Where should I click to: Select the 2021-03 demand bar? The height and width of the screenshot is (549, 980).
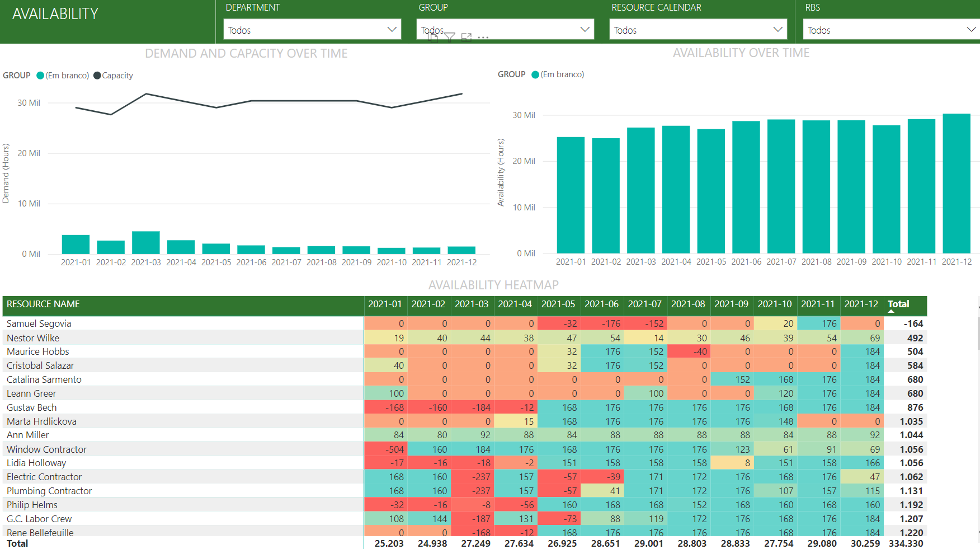click(x=146, y=242)
